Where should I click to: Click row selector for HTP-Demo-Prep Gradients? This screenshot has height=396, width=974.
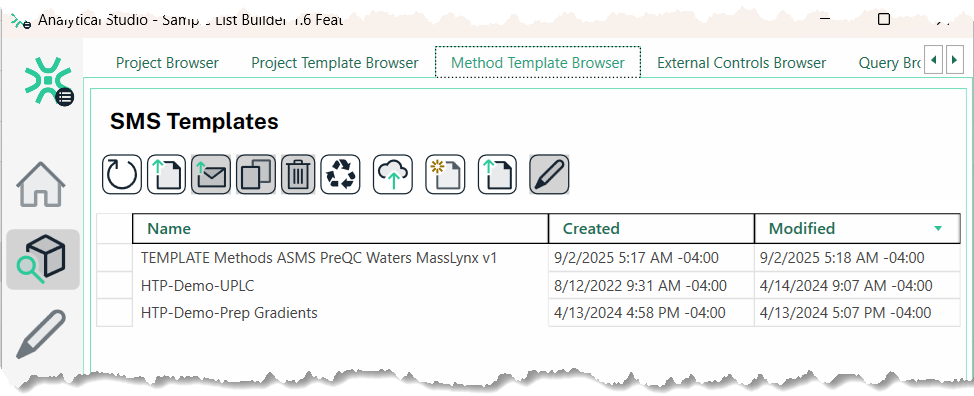tap(114, 313)
